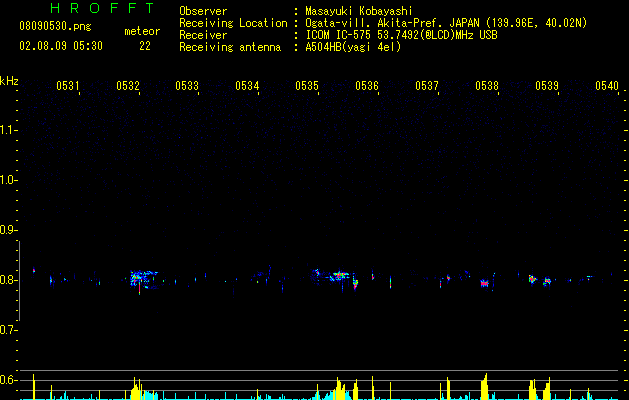Click the 0532 time marker

pyautogui.click(x=128, y=85)
